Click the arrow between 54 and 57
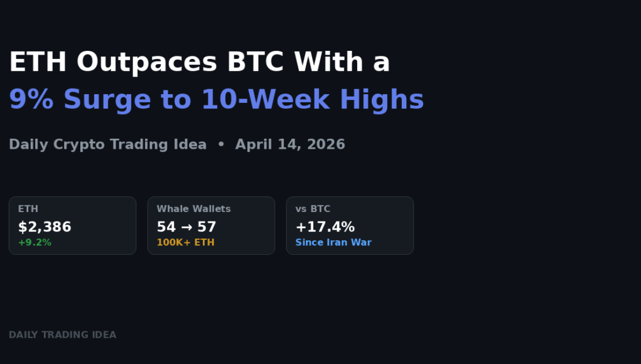 pos(186,227)
